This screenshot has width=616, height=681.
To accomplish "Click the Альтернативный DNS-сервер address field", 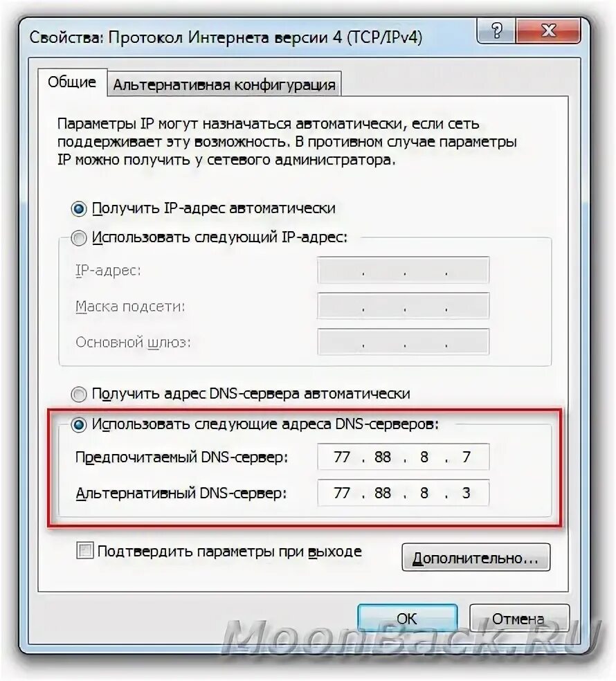I will [403, 493].
